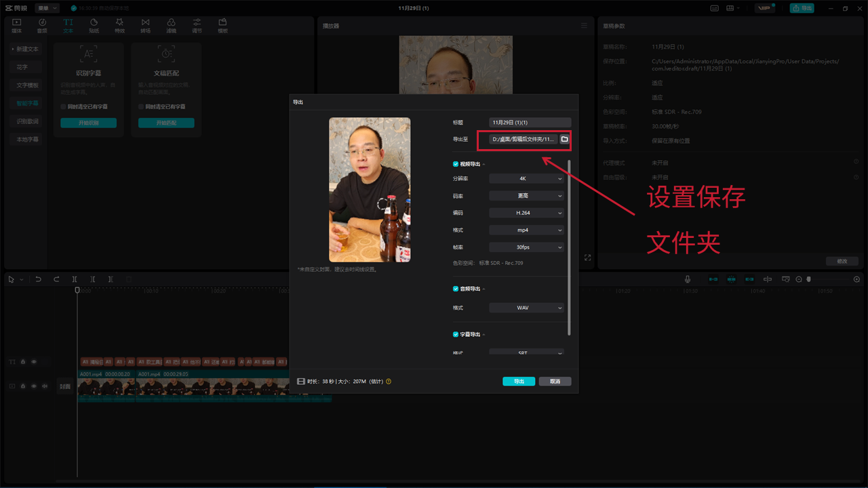Click the 开始匹配 button
The height and width of the screenshot is (488, 868).
pyautogui.click(x=166, y=123)
